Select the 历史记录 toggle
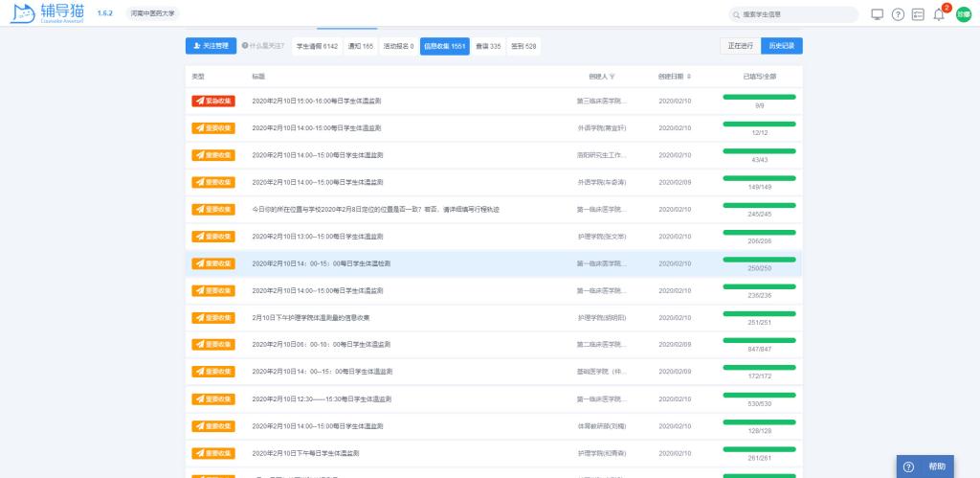The width and height of the screenshot is (980, 478). point(781,46)
